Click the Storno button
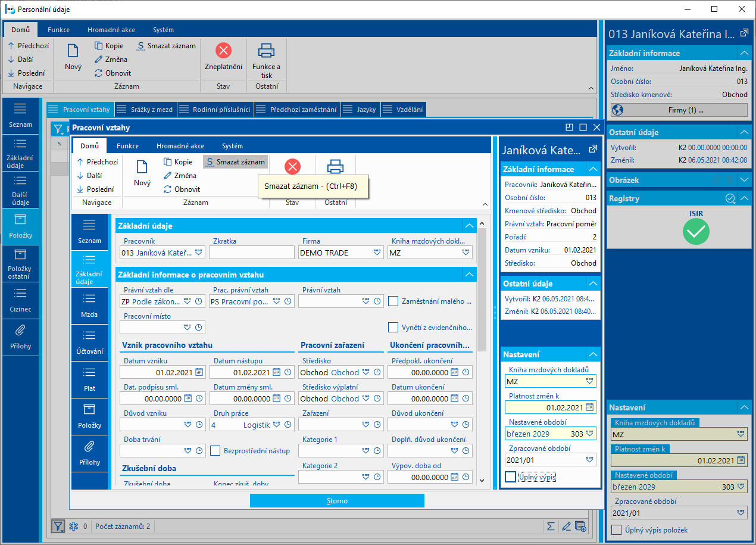Image resolution: width=756 pixels, height=545 pixels. point(337,501)
